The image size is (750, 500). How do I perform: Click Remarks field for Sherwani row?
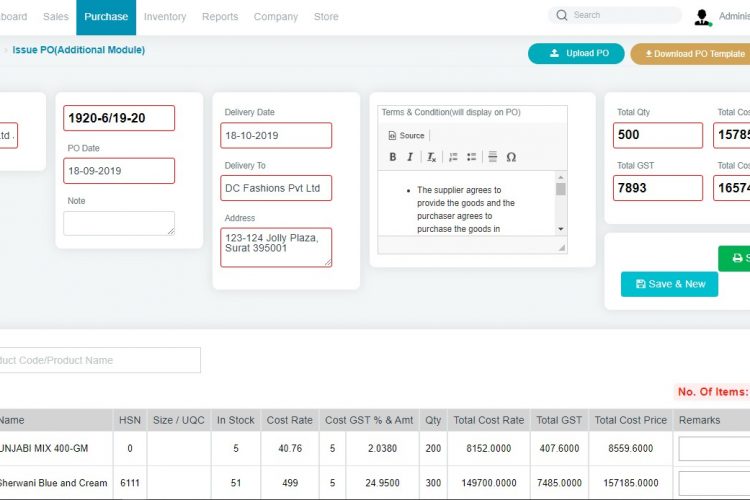pyautogui.click(x=714, y=483)
